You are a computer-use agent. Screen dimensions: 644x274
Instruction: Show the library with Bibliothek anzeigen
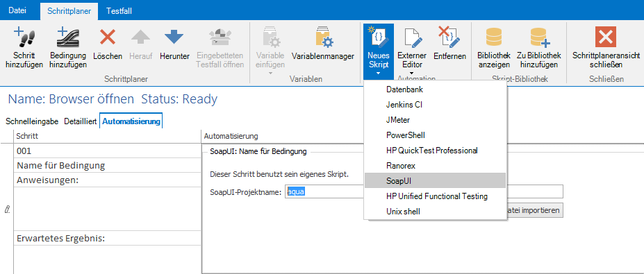point(493,37)
